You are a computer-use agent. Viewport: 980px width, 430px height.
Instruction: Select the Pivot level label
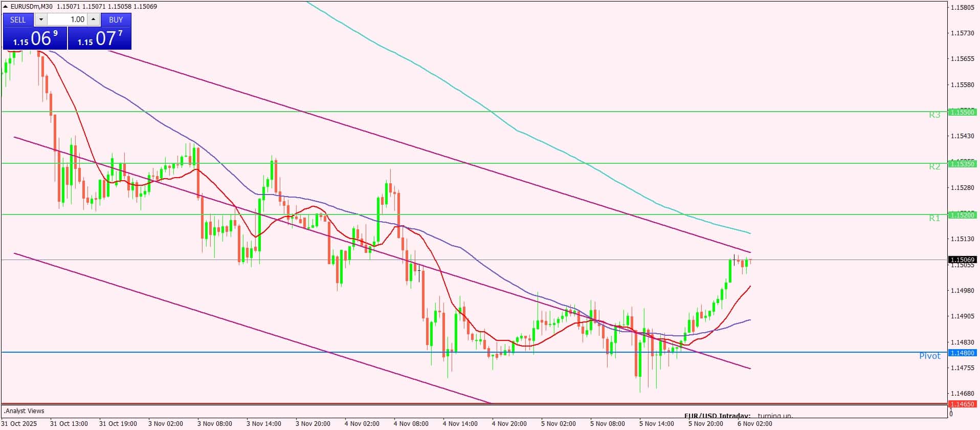(x=930, y=356)
